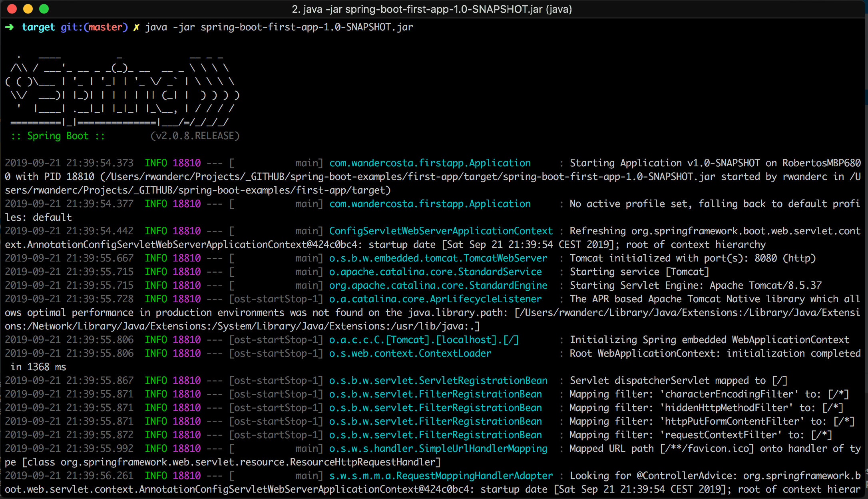Click the java -jar command text

click(x=279, y=27)
